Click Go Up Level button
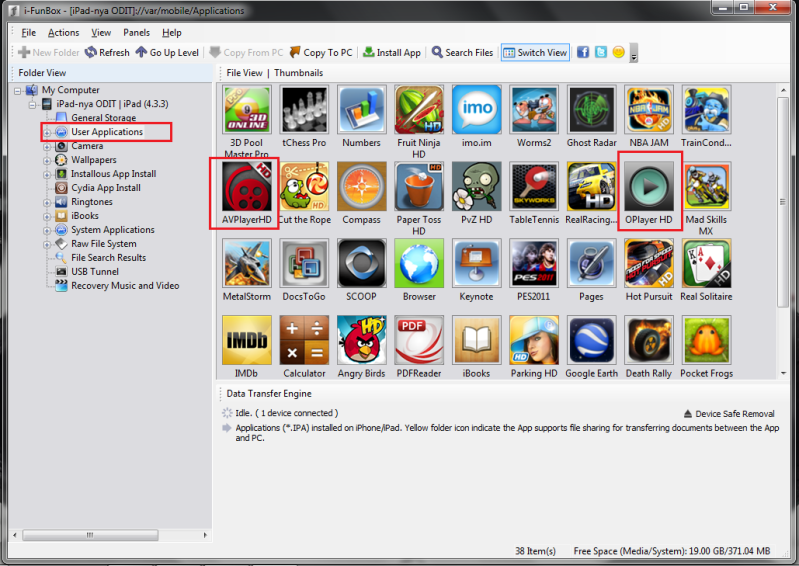799x566 pixels. click(167, 52)
